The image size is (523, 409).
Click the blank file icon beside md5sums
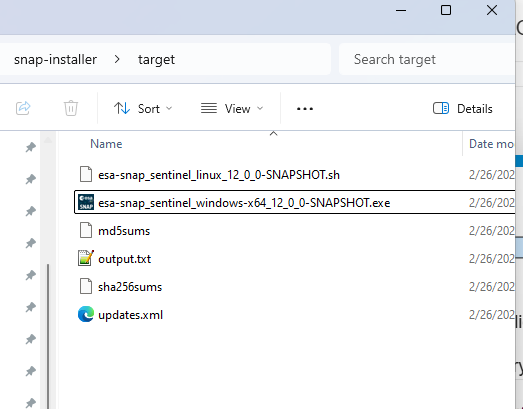click(x=86, y=230)
